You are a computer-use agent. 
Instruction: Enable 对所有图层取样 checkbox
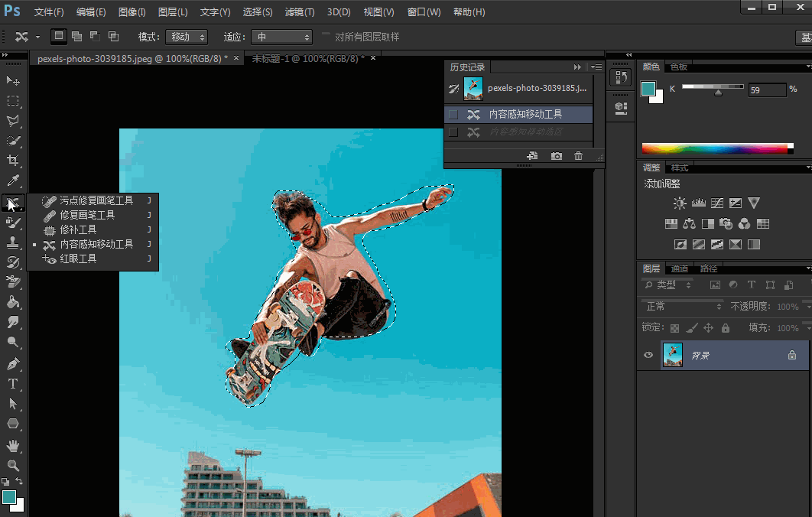(x=326, y=37)
